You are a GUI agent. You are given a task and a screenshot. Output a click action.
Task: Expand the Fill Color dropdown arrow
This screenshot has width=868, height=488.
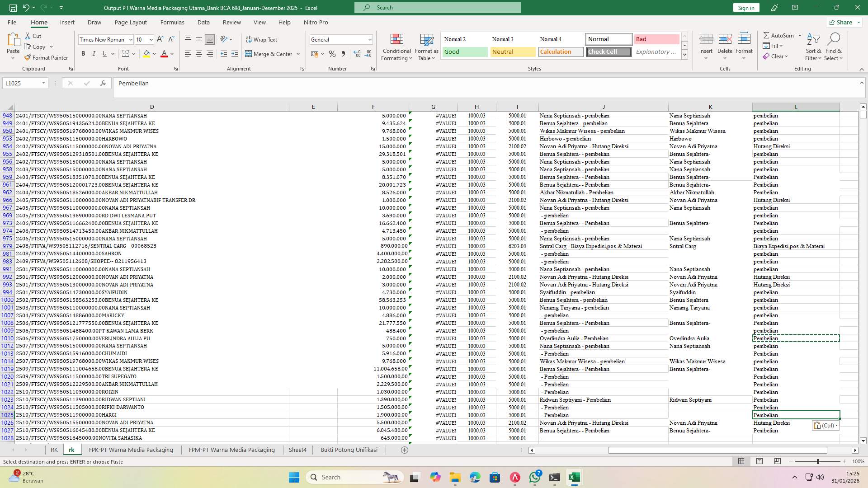(154, 54)
